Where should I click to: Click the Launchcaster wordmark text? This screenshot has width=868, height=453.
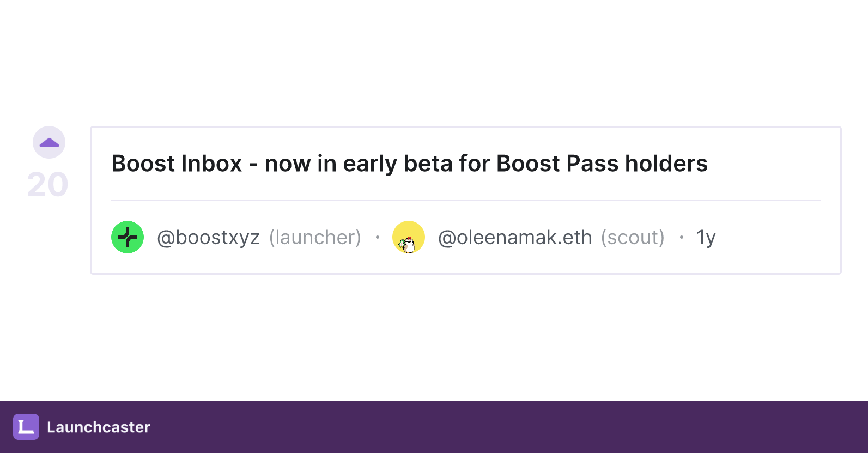click(98, 427)
